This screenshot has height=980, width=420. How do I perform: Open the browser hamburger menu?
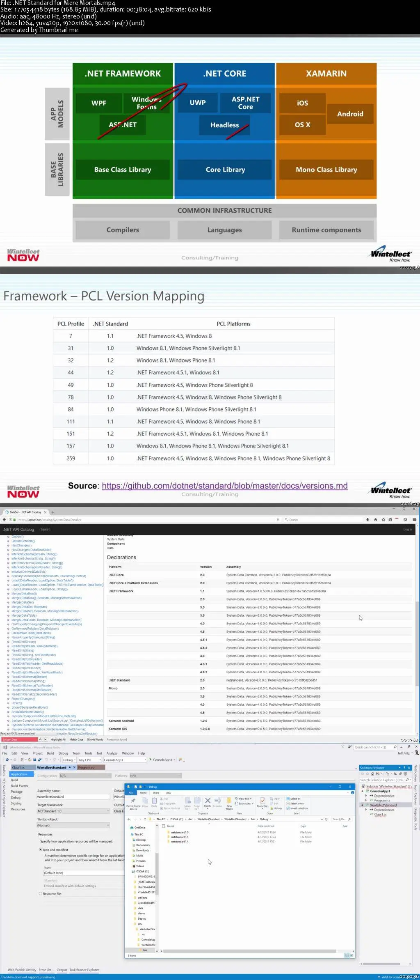click(x=415, y=519)
